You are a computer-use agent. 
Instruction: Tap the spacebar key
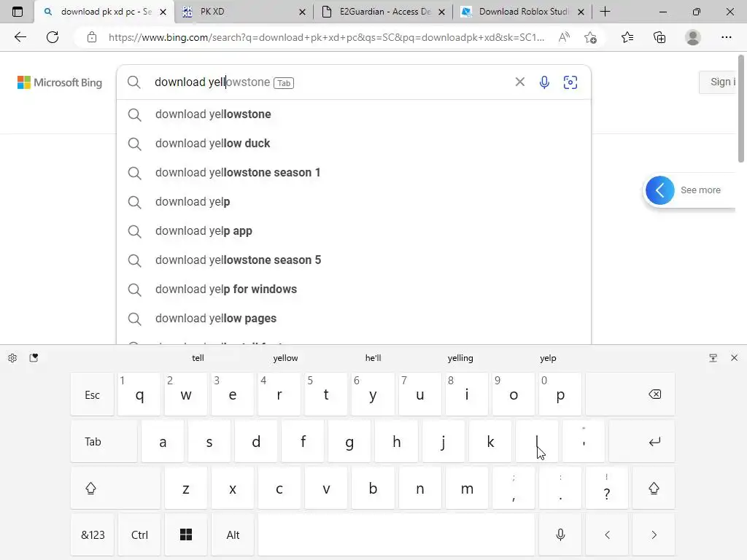pos(396,534)
